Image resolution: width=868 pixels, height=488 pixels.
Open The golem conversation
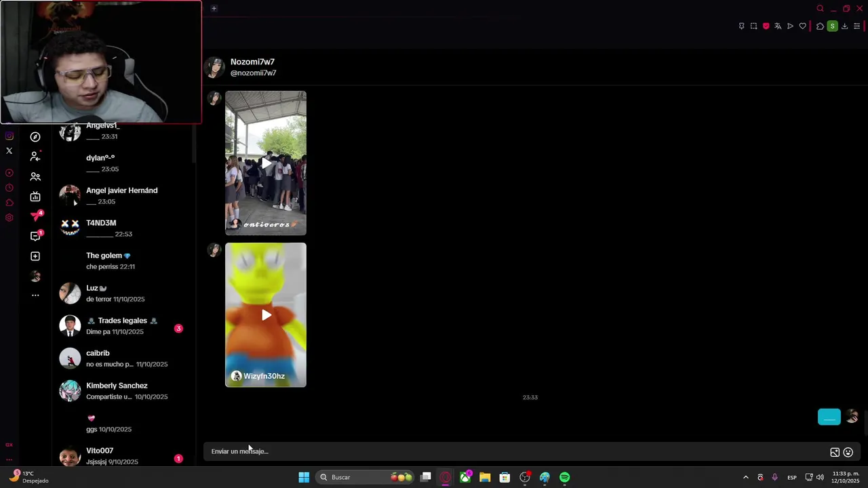[x=124, y=261]
